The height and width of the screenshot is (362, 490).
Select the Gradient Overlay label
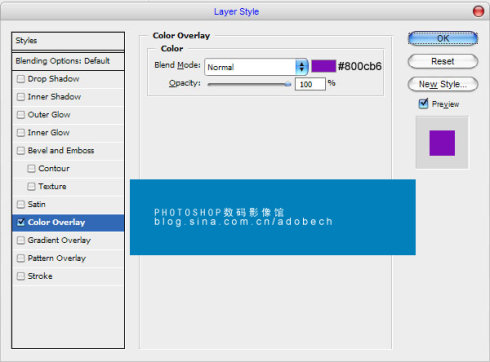[x=59, y=240]
